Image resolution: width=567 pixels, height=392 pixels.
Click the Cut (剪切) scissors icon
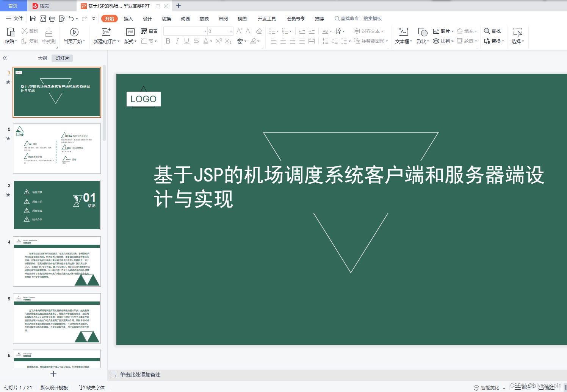click(25, 31)
